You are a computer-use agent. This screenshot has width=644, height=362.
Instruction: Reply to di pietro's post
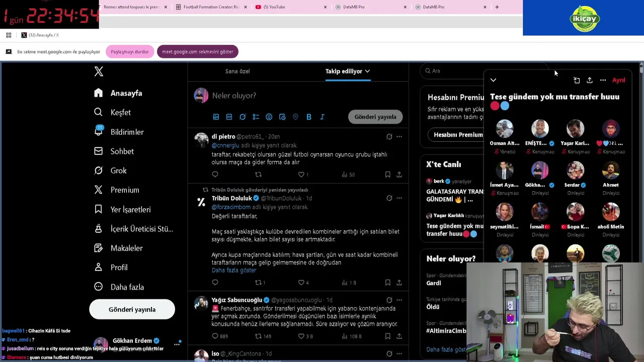(x=215, y=174)
